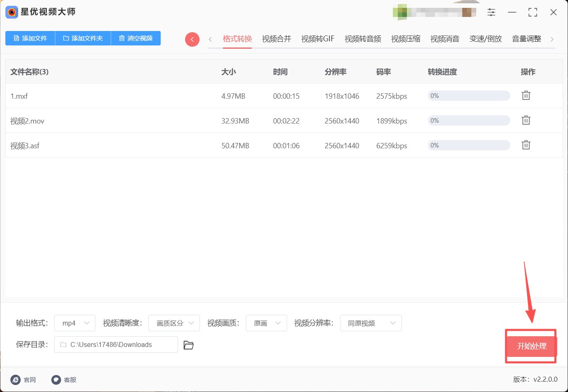Click the 添加文件 add file button
This screenshot has width=568, height=392.
point(30,38)
